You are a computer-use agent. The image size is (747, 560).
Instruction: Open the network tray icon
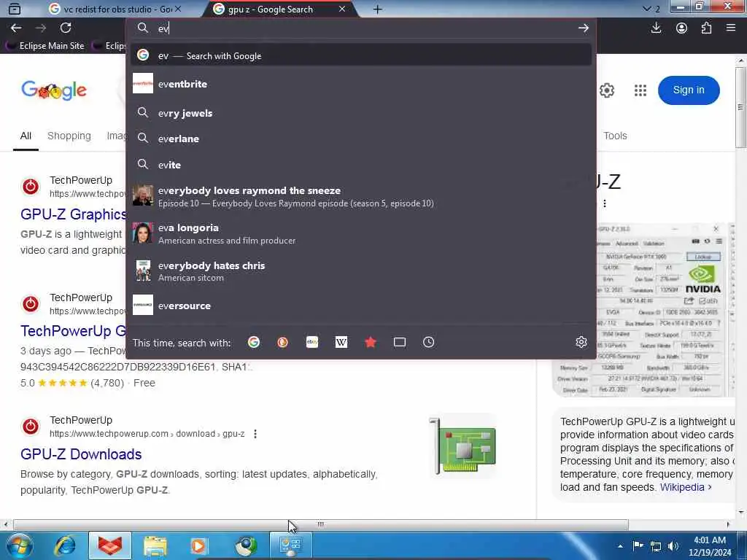(656, 546)
